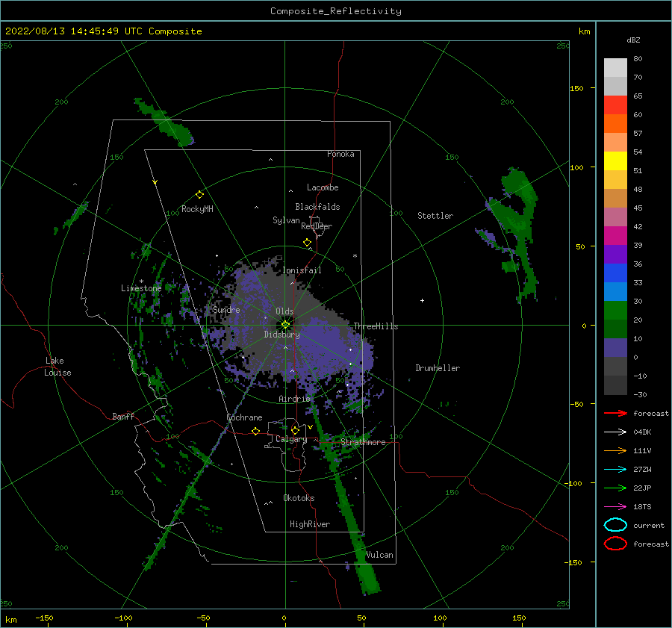Click the Vulcan town label
The image size is (672, 628).
(380, 555)
